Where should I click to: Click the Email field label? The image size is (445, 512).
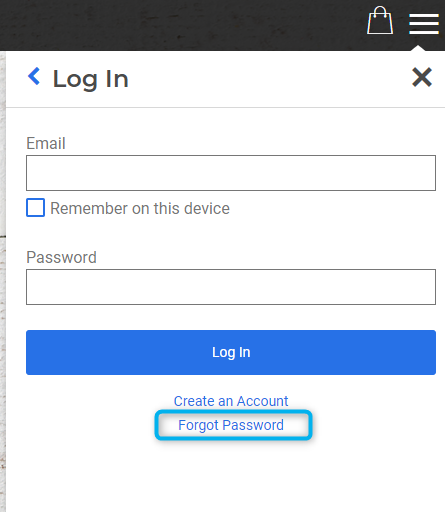tap(46, 143)
